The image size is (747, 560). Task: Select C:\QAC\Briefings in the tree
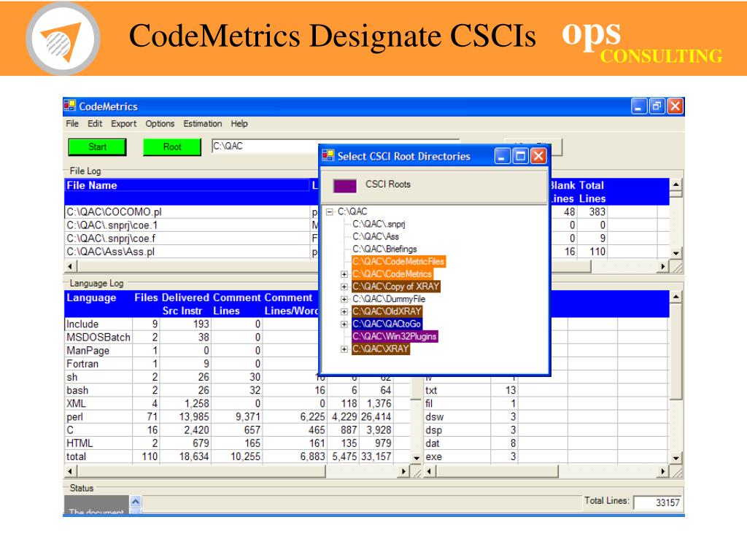384,249
